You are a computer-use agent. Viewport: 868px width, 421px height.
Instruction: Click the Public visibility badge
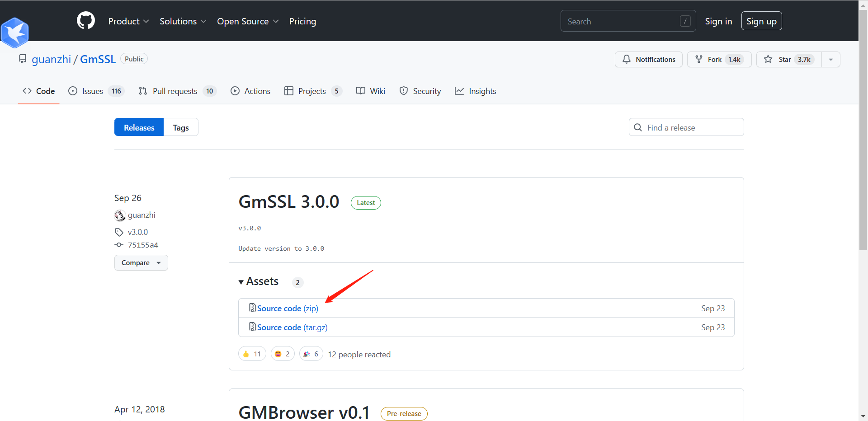pyautogui.click(x=134, y=59)
